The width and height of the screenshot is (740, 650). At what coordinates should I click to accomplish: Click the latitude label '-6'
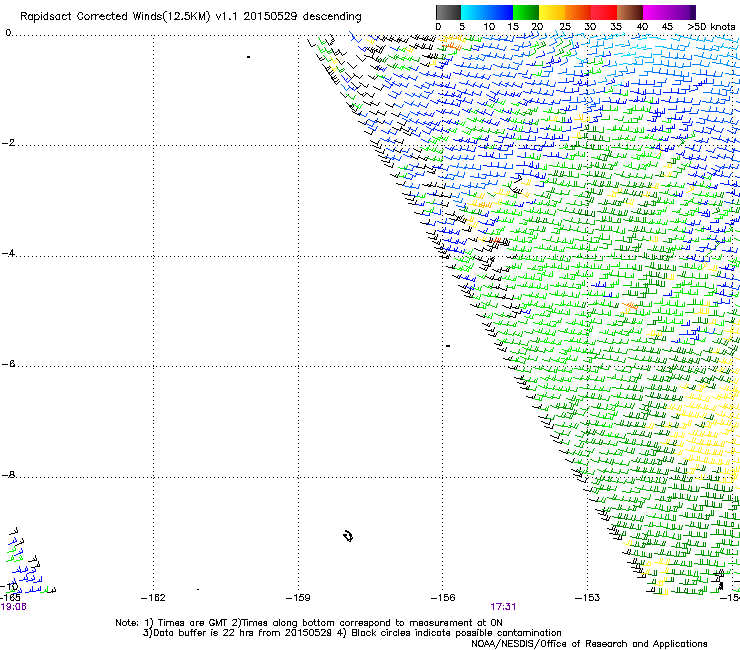point(8,364)
